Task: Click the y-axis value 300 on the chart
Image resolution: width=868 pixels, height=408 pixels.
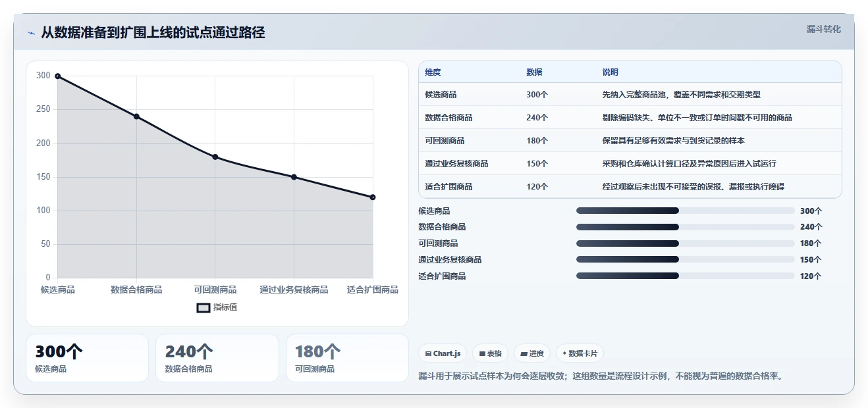Action: coord(43,76)
